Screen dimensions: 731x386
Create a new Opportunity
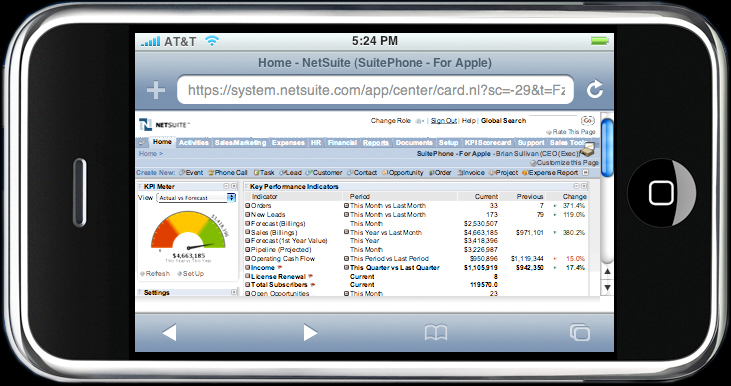[402, 172]
